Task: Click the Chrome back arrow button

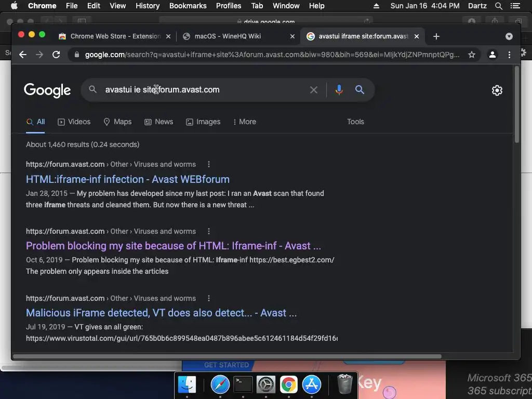Action: point(23,55)
